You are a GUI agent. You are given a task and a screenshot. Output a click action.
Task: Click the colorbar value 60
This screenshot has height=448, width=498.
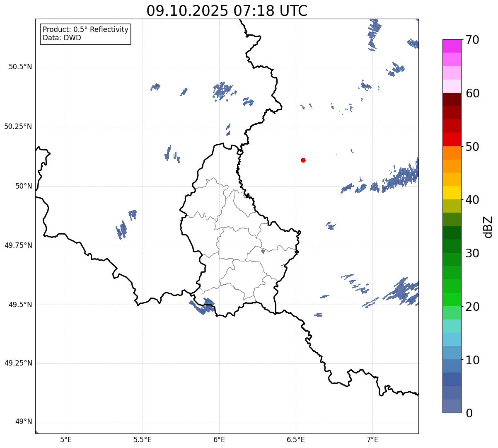[x=472, y=93]
